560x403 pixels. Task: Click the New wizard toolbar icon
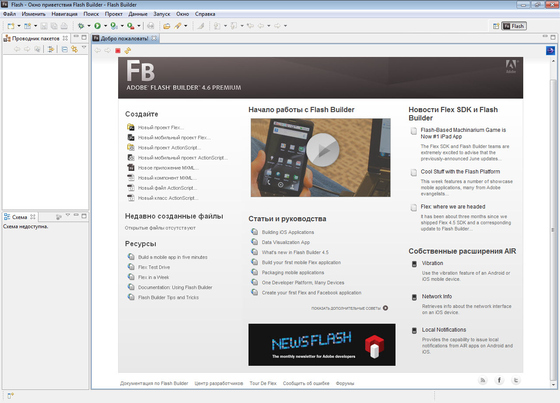(11, 26)
